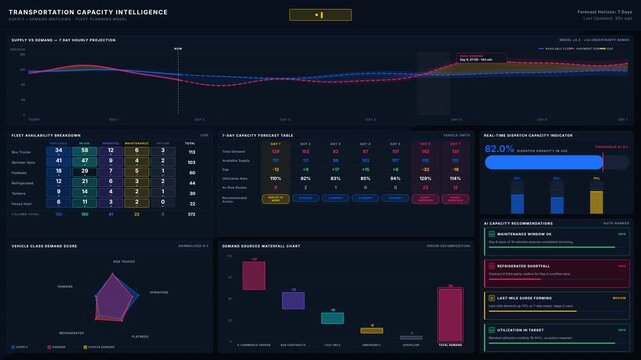
Task: Click Box Trucks row total '113'
Action: (x=191, y=152)
